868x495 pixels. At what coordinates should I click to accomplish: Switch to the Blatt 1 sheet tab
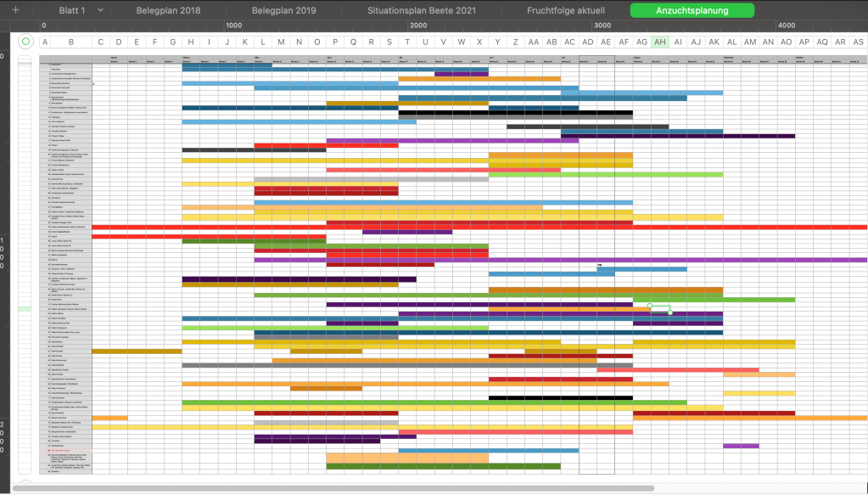pos(70,10)
